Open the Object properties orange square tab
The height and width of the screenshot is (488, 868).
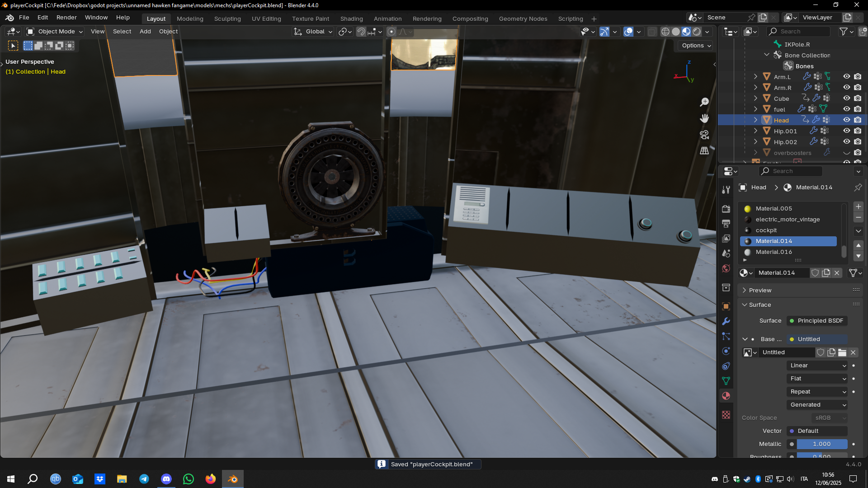(x=726, y=306)
